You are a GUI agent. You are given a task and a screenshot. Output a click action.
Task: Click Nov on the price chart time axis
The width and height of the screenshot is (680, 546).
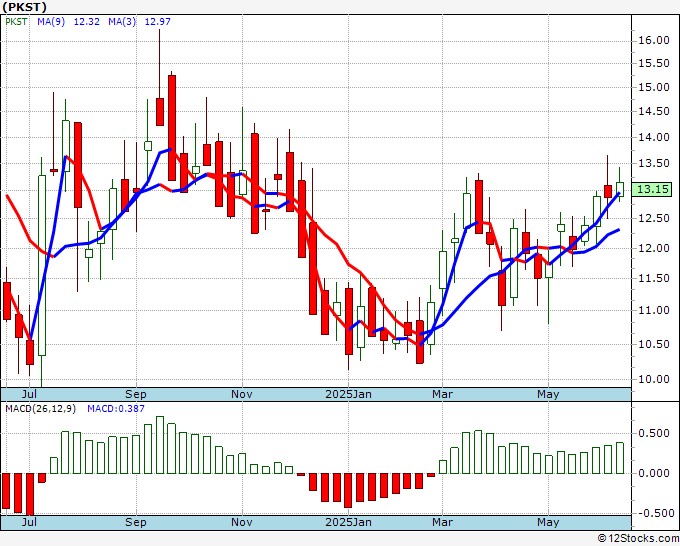point(242,394)
